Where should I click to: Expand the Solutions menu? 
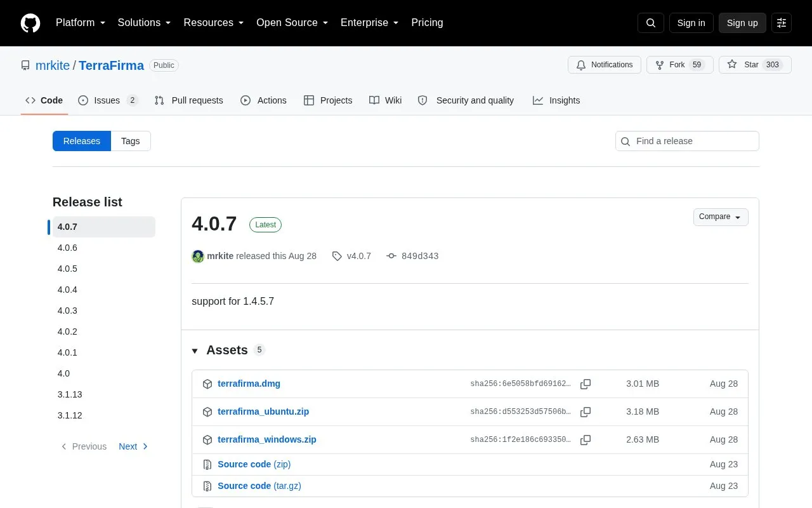tap(145, 23)
